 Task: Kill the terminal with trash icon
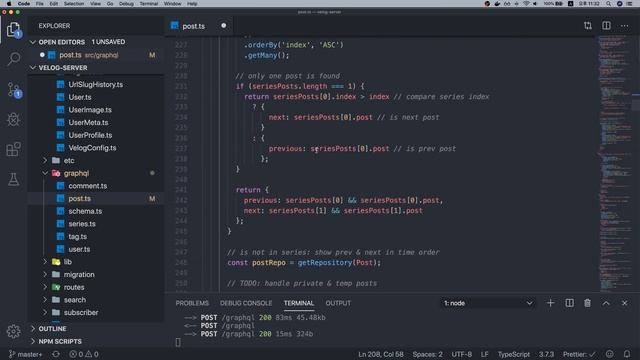pyautogui.click(x=587, y=303)
